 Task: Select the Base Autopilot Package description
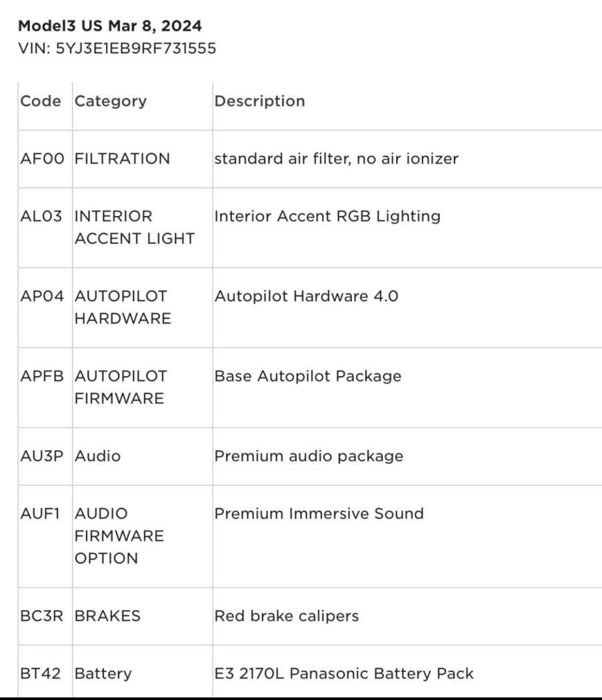click(307, 377)
